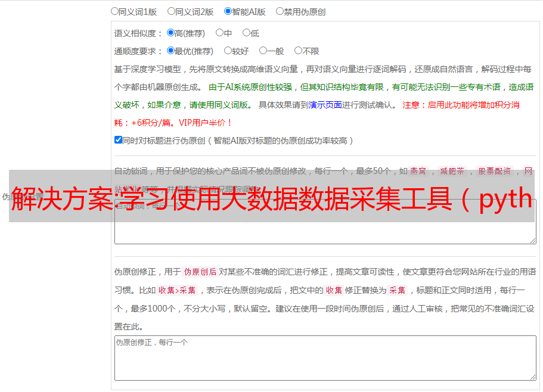Set 语义相似度 to 低
This screenshot has height=392, width=543.
pos(246,33)
